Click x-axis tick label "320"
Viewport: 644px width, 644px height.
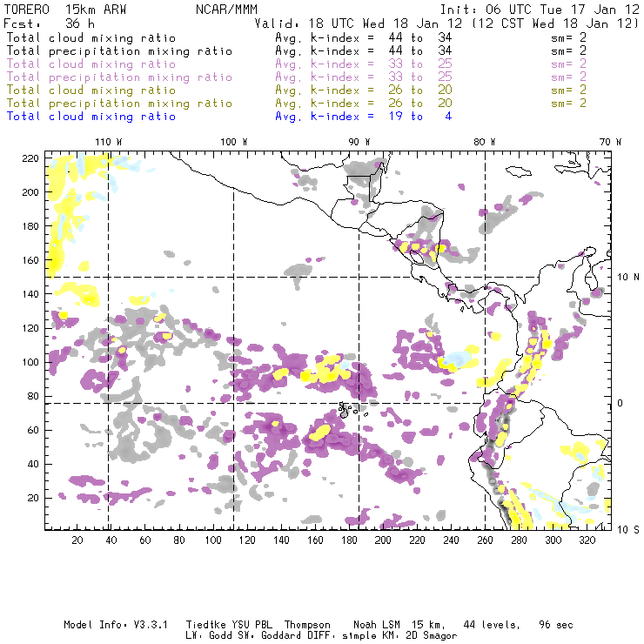coord(587,540)
